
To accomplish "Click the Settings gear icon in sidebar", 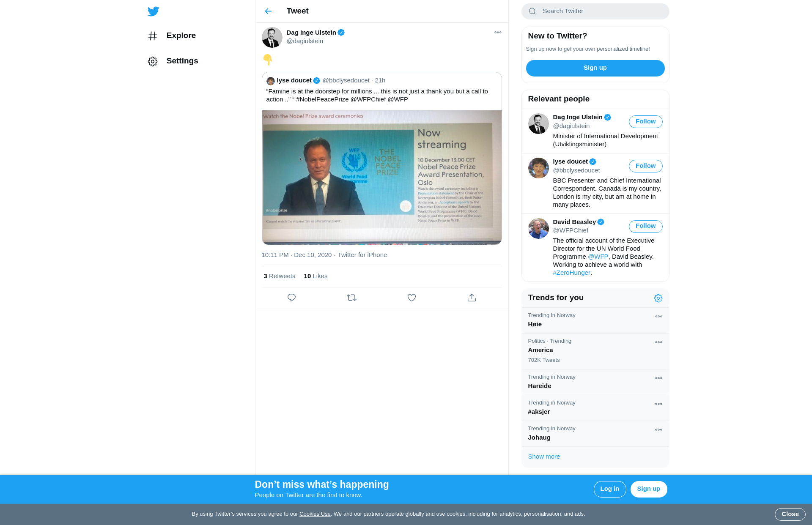I will (153, 61).
